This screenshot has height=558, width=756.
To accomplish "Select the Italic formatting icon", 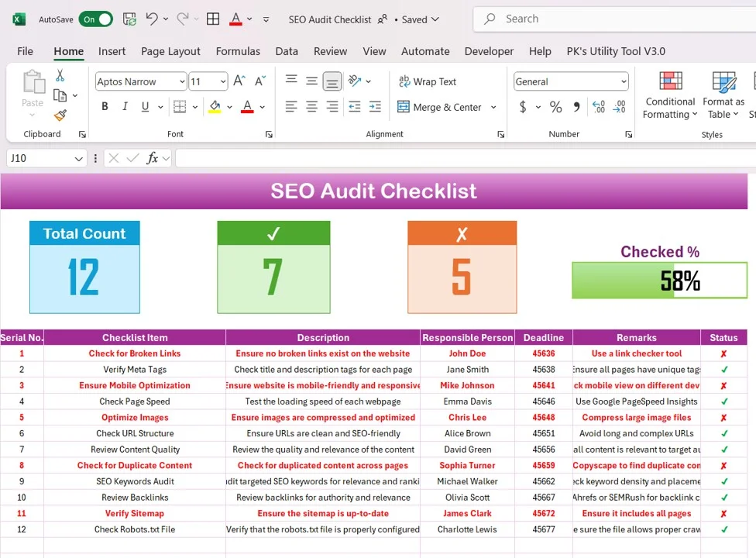I will pos(125,106).
